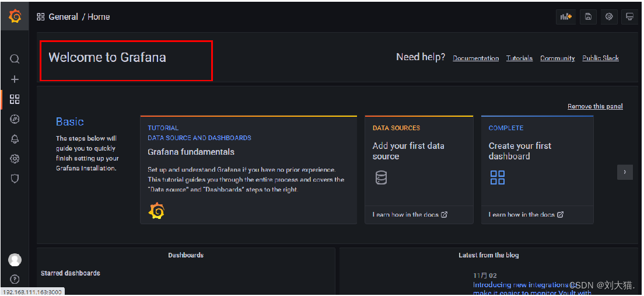The width and height of the screenshot is (644, 296).
Task: Expand next setup steps with right chevron
Action: [625, 172]
